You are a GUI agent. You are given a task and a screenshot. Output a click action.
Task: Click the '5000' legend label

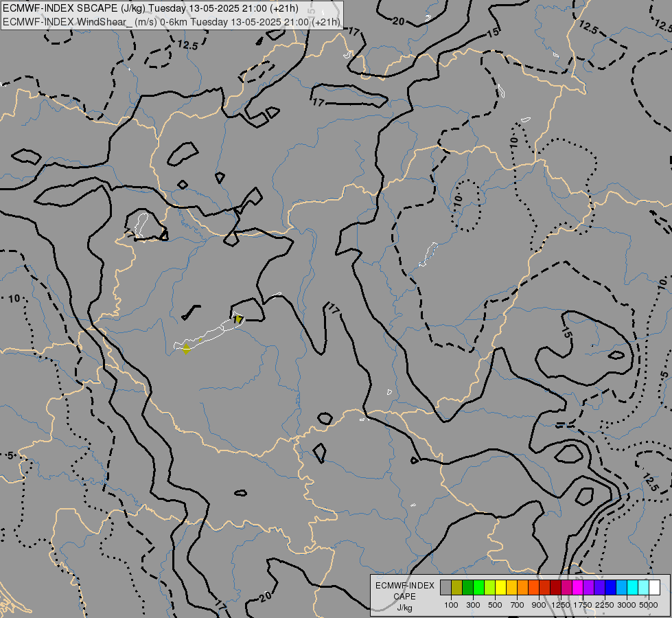click(649, 605)
